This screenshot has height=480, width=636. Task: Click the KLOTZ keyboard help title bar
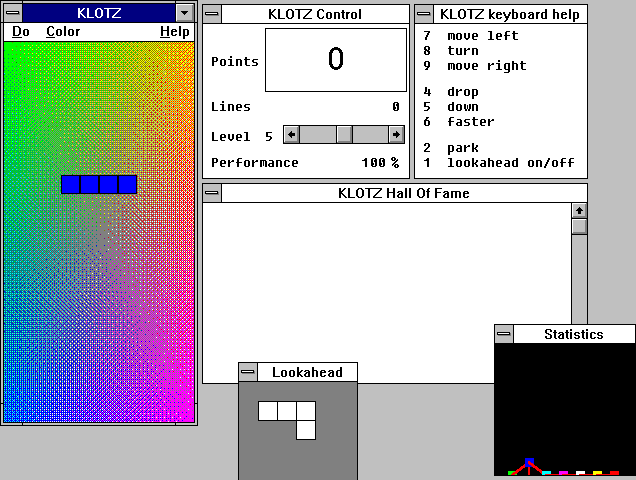(510, 14)
